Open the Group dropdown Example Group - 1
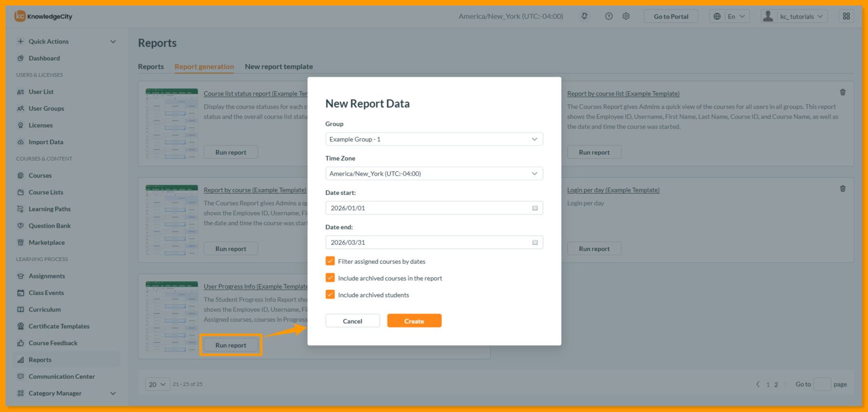868x412 pixels. tap(434, 139)
